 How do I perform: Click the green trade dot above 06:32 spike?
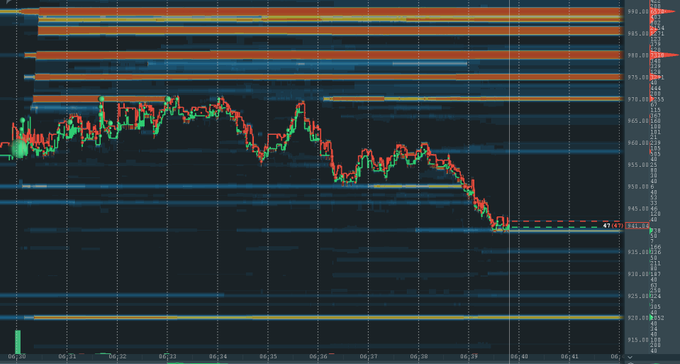pyautogui.click(x=101, y=99)
